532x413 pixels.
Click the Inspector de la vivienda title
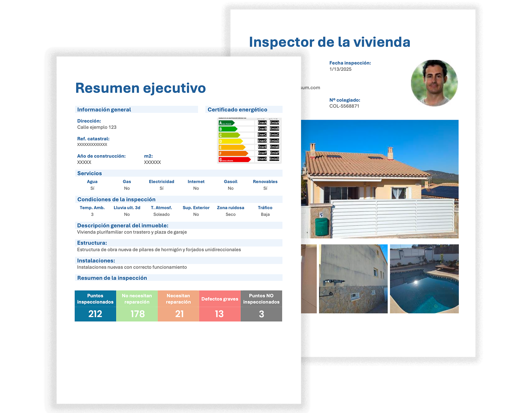(x=329, y=42)
